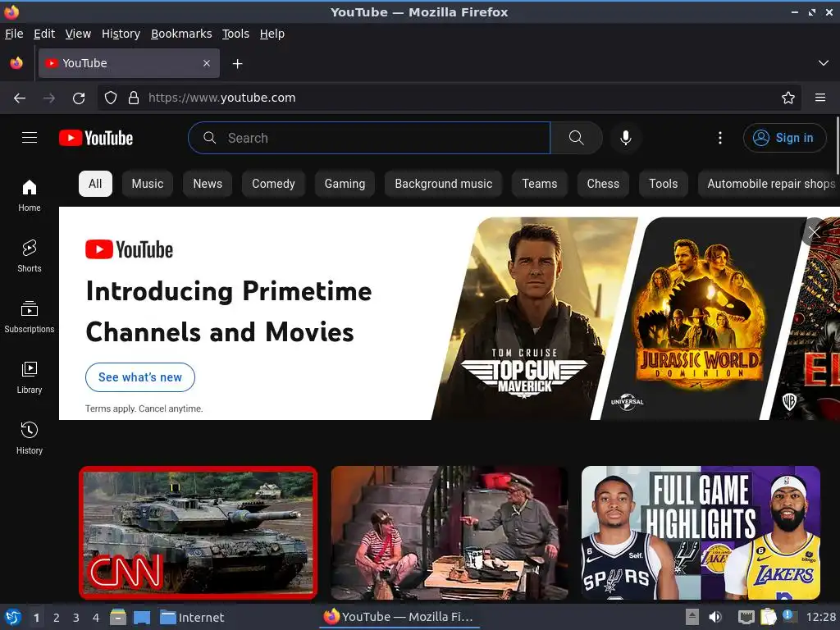The width and height of the screenshot is (840, 630).
Task: Bookmark this page with the star icon
Action: [788, 98]
